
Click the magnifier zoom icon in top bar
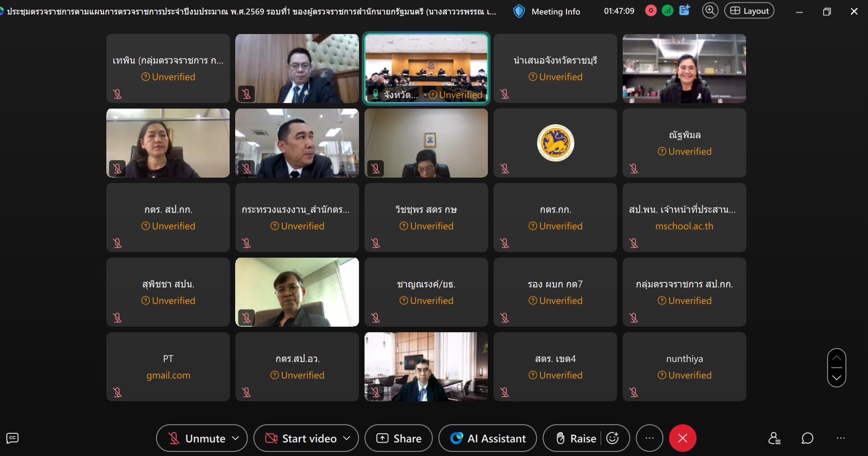click(x=710, y=11)
